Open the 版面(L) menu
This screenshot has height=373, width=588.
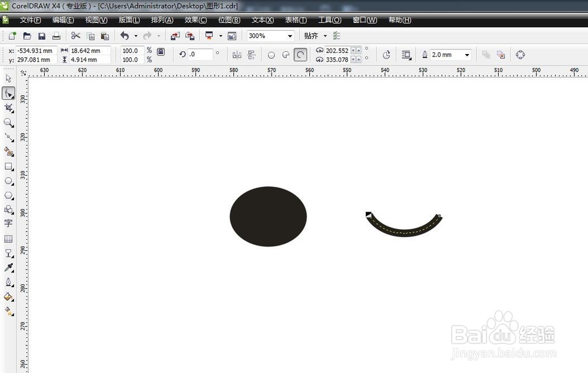129,20
